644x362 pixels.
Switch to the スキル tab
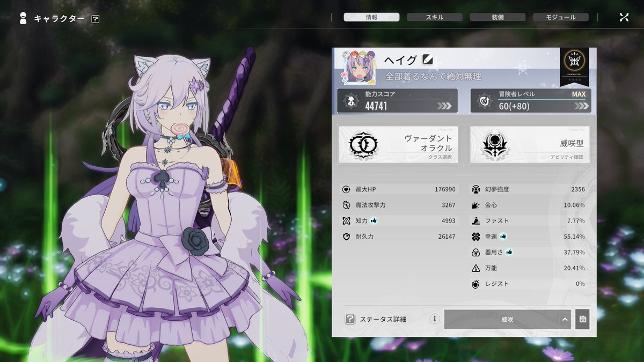click(435, 17)
